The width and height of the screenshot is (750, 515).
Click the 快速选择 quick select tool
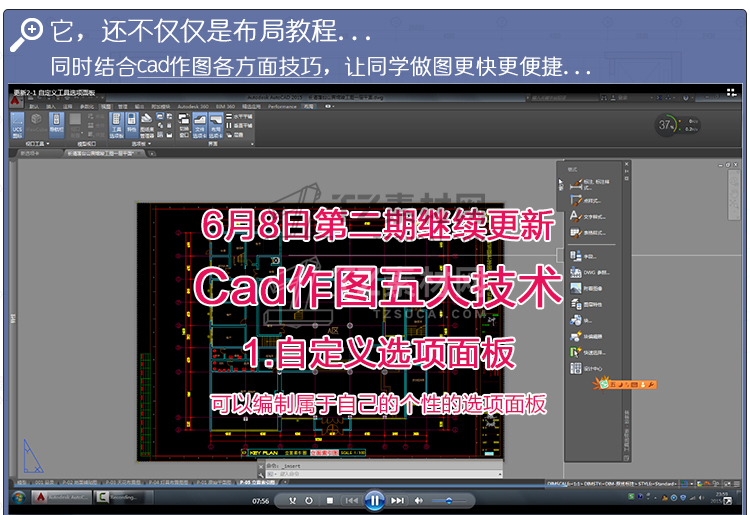pyautogui.click(x=588, y=352)
